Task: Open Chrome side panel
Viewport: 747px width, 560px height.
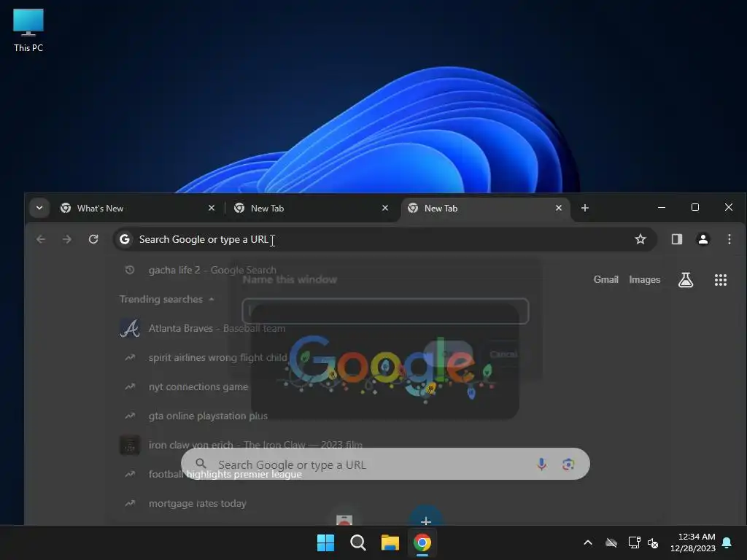Action: point(677,239)
